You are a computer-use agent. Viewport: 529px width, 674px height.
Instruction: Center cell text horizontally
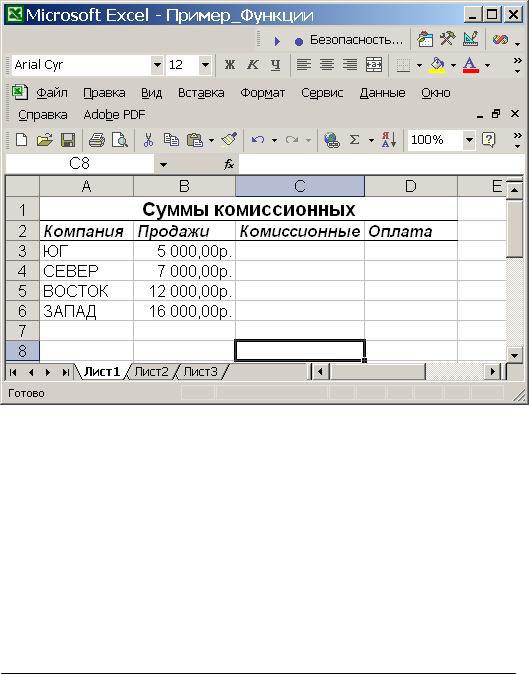327,65
